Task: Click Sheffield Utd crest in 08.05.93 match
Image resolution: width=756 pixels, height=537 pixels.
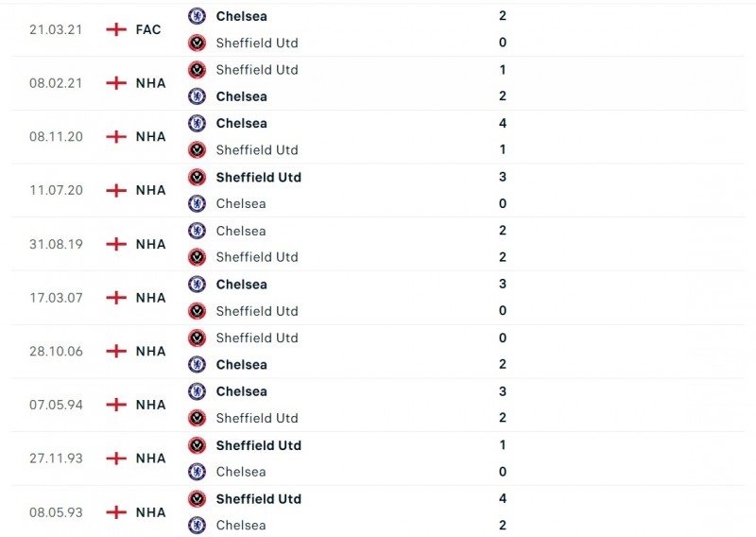Action: tap(197, 498)
